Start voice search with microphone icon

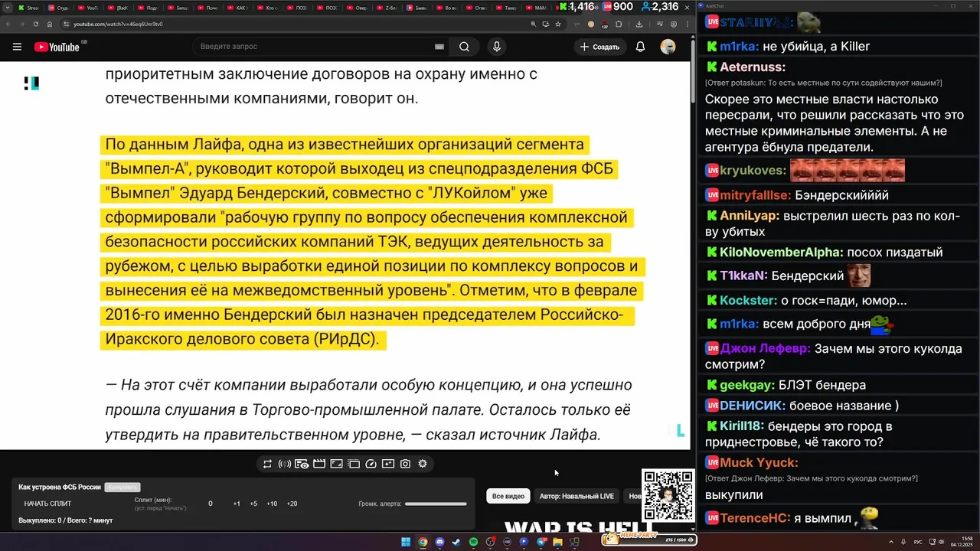[497, 47]
